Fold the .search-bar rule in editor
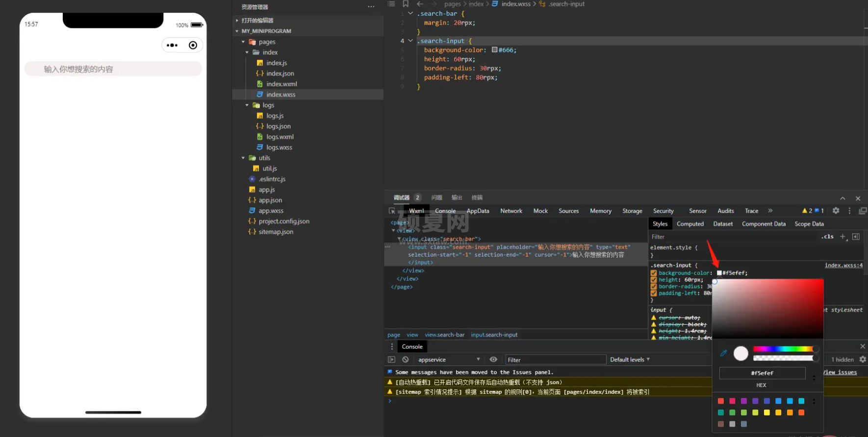Viewport: 868px width, 437px height. coord(410,13)
